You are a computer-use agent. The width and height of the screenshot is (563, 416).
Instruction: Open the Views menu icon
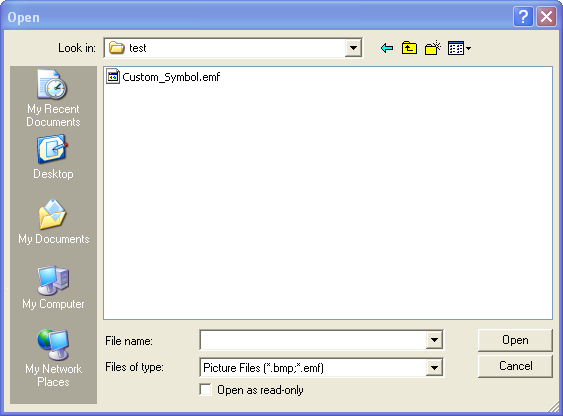tap(459, 48)
